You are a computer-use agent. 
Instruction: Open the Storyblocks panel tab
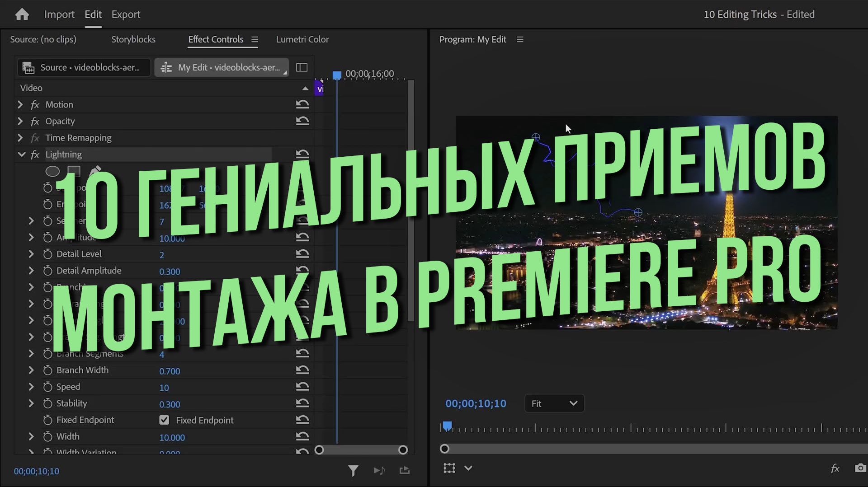point(133,39)
